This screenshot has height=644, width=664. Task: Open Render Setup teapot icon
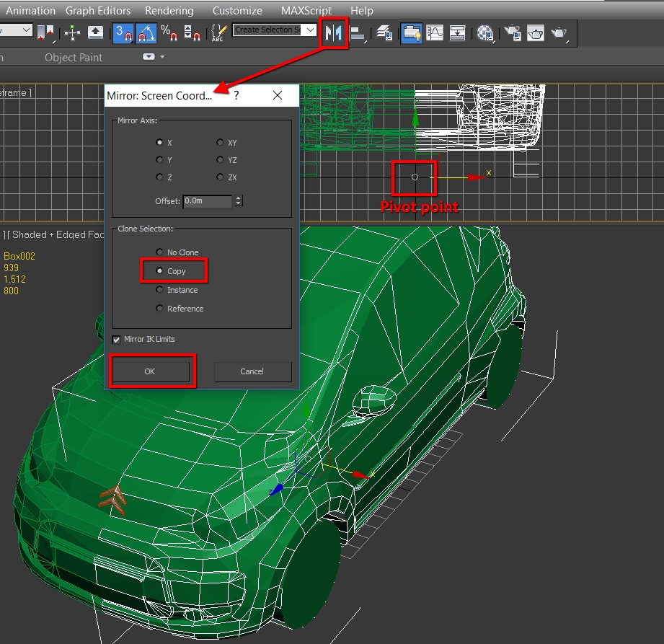[x=513, y=33]
